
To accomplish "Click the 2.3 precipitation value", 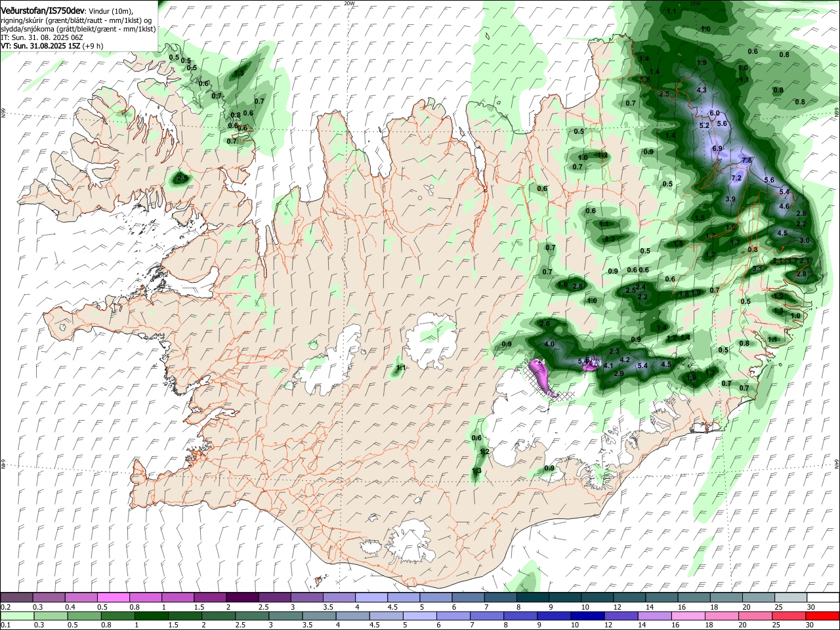I will (x=614, y=352).
